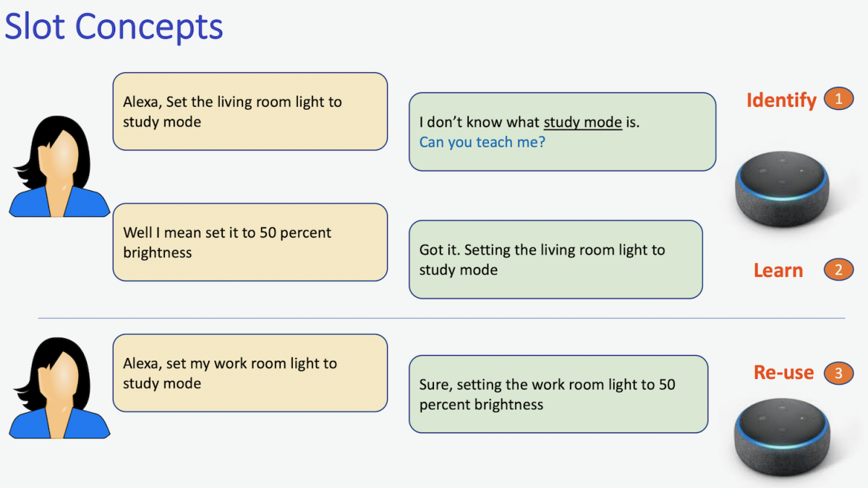This screenshot has width=868, height=488.
Task: Click the "Slot Concepts" slide title
Action: coord(114,27)
